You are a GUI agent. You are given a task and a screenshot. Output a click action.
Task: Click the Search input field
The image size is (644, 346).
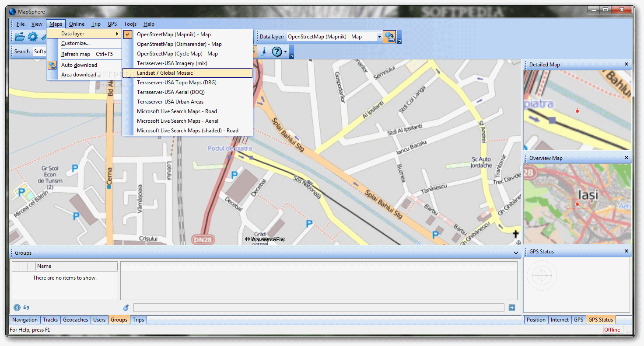point(39,52)
